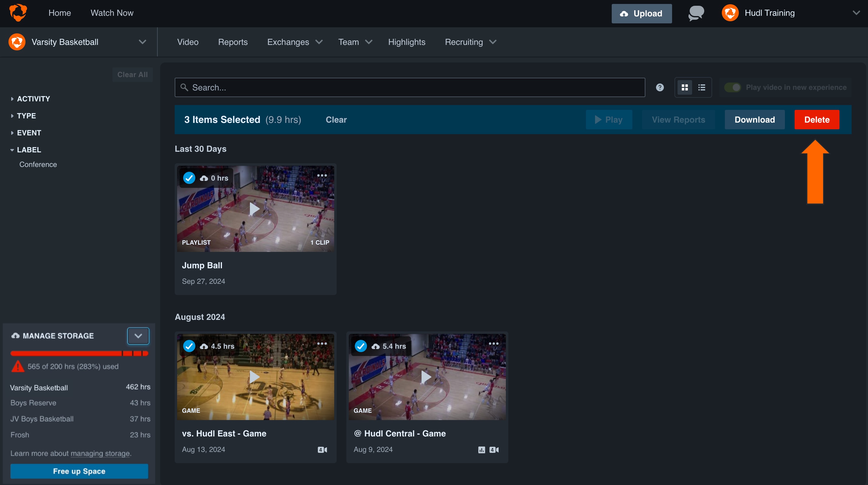
Task: Expand the EVENT filter section
Action: [x=25, y=133]
